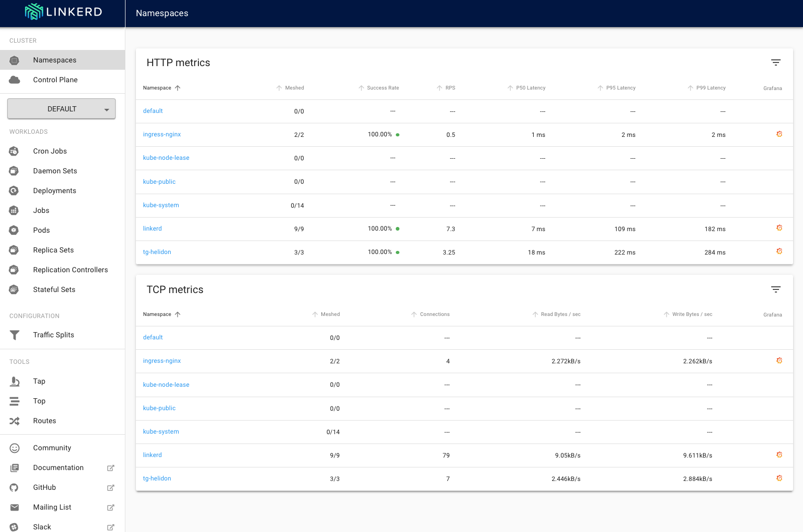Open linkerd namespace in HTTP metrics

pos(153,229)
